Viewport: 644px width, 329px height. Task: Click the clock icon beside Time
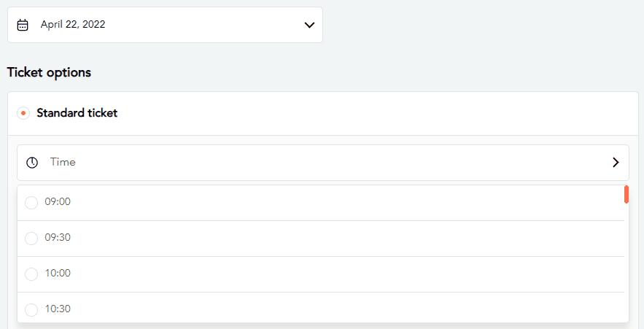32,163
